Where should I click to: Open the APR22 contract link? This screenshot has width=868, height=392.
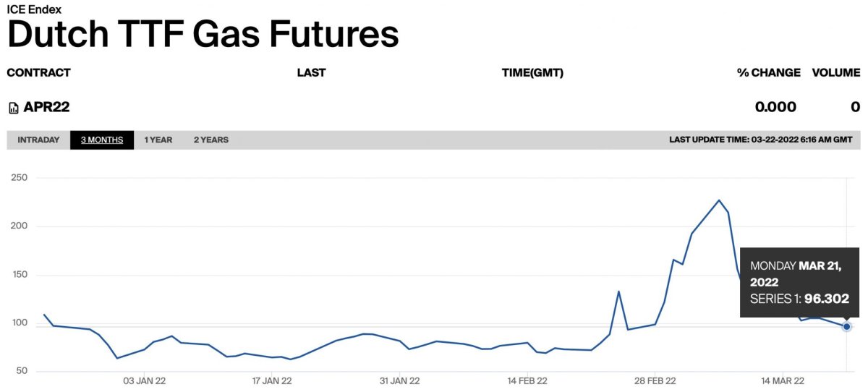pos(46,107)
